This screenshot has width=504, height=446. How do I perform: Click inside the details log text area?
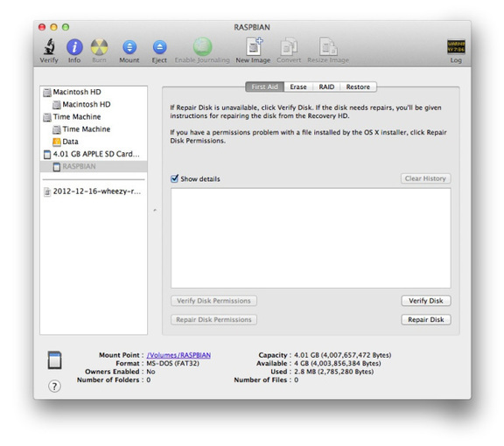pos(311,238)
